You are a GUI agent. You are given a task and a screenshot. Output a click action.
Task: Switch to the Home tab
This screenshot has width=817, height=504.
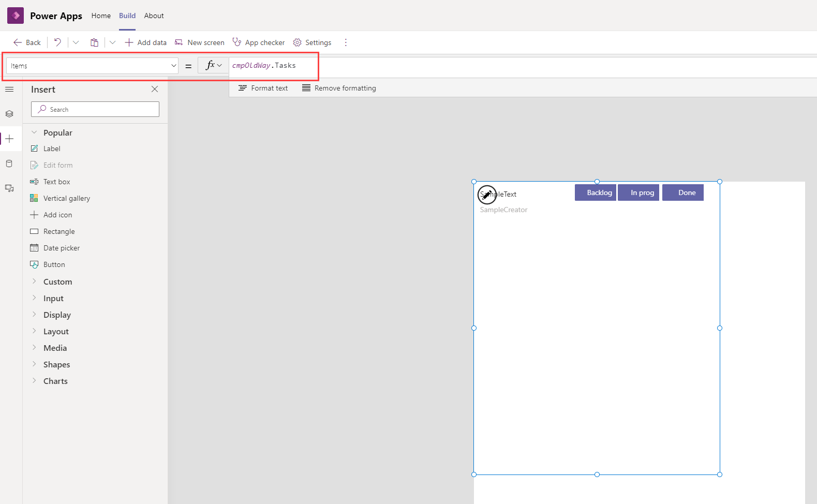(101, 16)
